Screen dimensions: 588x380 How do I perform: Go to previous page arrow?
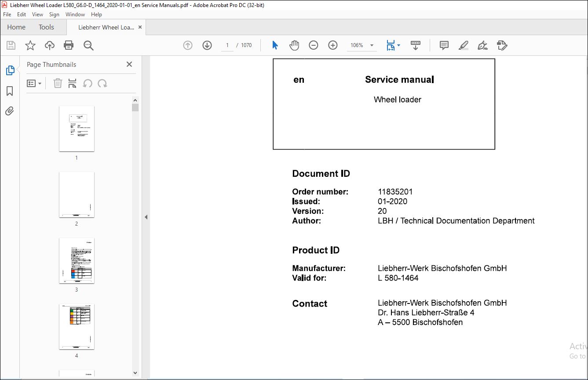pos(188,45)
